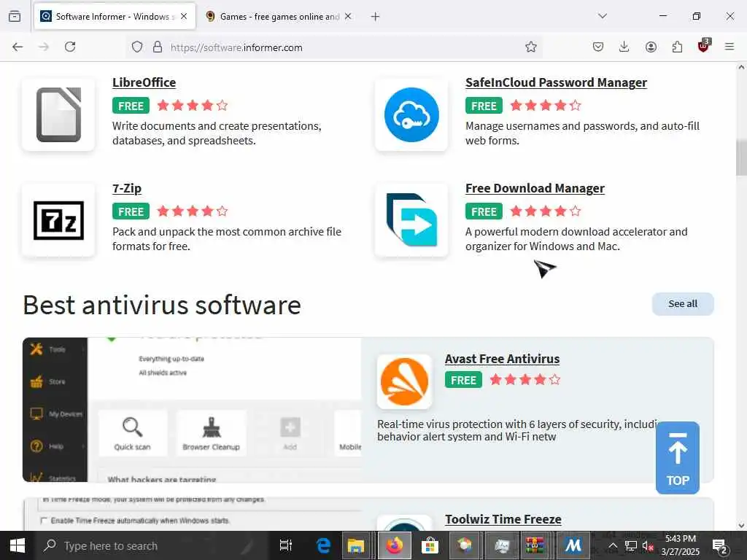Open the Windows Start menu

(x=18, y=545)
